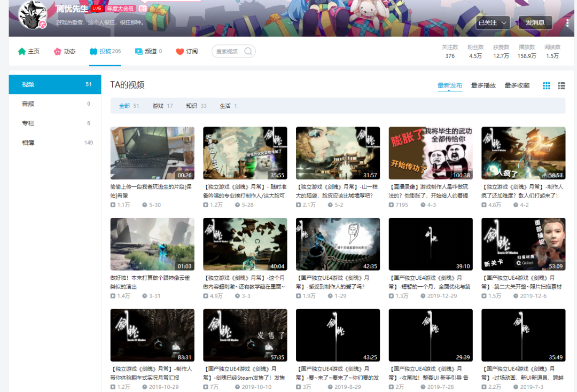This screenshot has width=577, height=392.
Task: Click the 阅读数 1.5万 stat
Action: coord(552,51)
